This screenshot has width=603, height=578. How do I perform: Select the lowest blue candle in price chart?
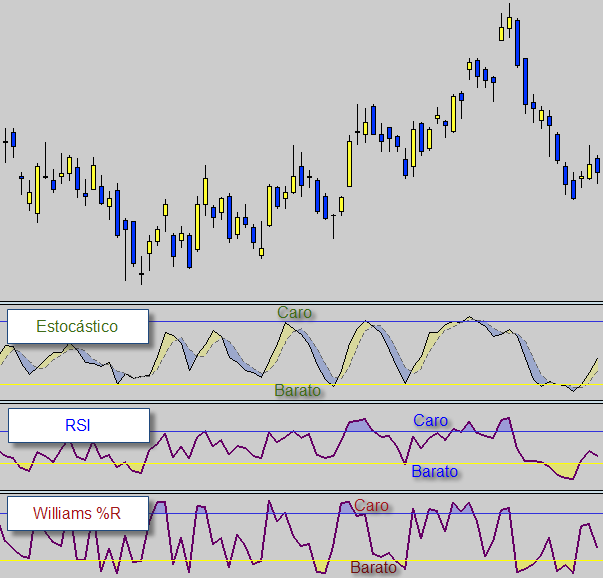coord(133,243)
